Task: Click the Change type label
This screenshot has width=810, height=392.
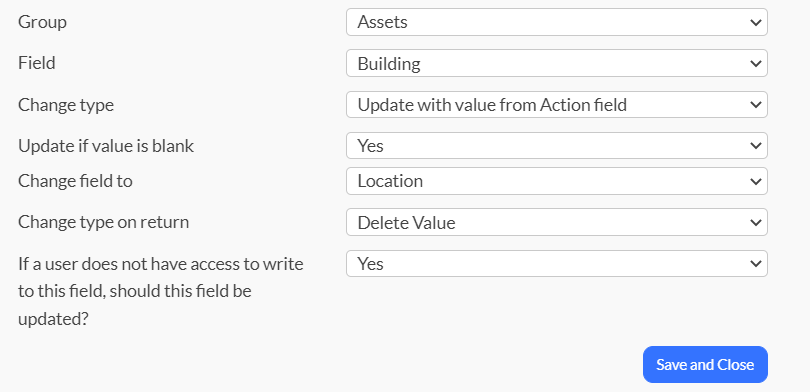Action: tap(66, 105)
